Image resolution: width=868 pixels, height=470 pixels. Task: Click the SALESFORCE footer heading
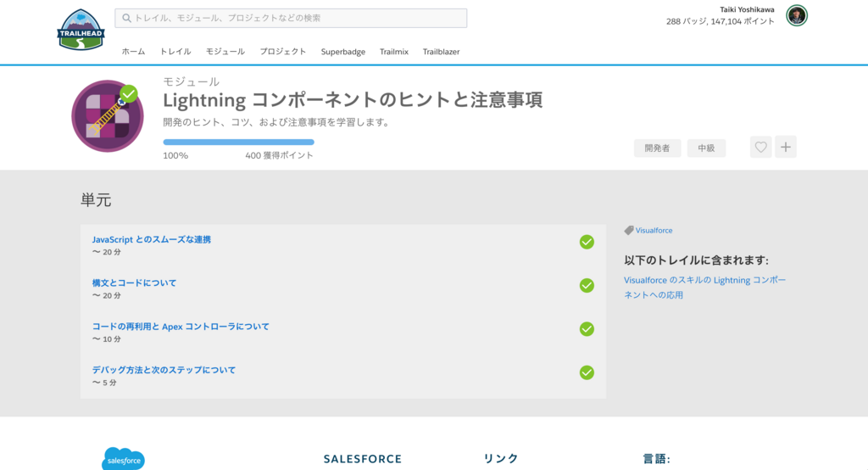pyautogui.click(x=363, y=459)
